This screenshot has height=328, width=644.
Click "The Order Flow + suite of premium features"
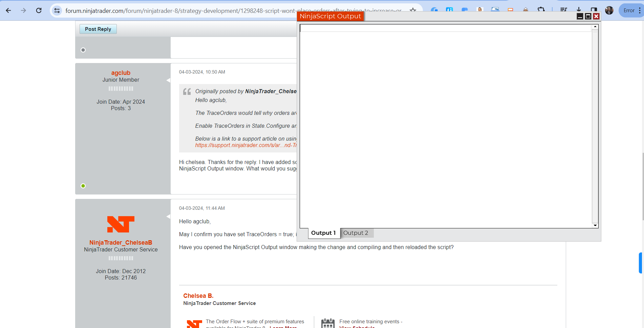click(255, 322)
